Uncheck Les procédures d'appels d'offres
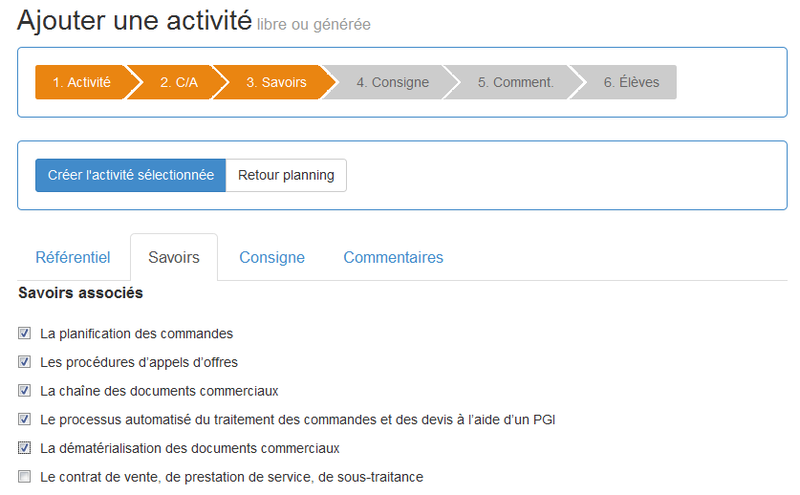800x495 pixels. [24, 362]
